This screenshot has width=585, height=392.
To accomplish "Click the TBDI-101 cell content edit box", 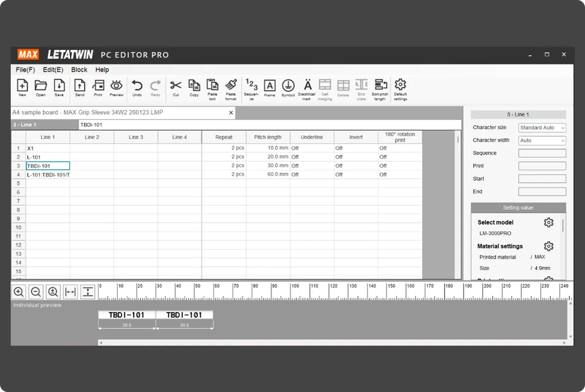I will point(270,125).
